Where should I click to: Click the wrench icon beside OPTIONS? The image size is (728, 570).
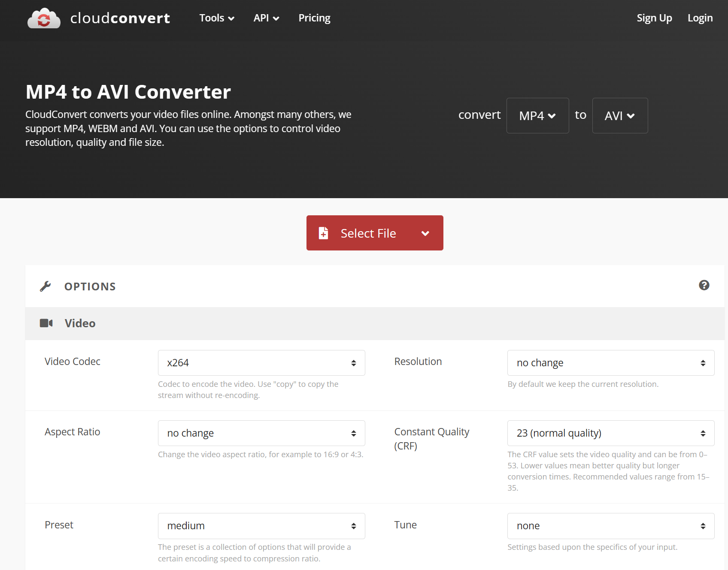coord(45,286)
